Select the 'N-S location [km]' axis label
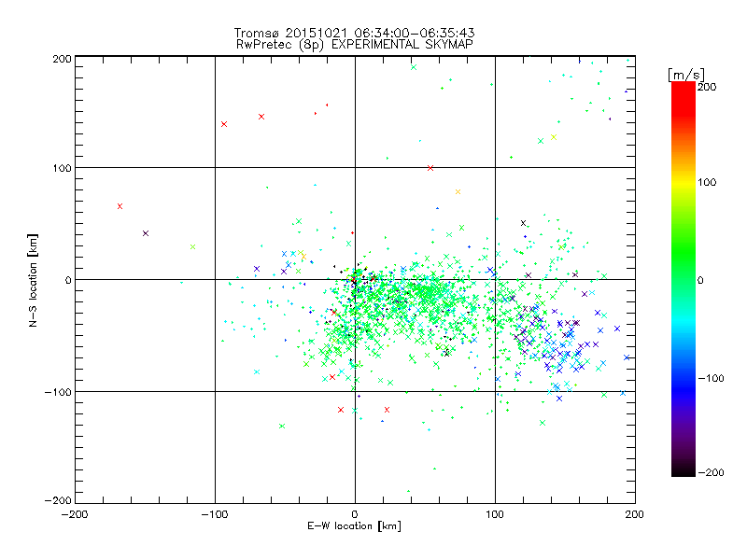The height and width of the screenshot is (560, 747). [x=33, y=280]
